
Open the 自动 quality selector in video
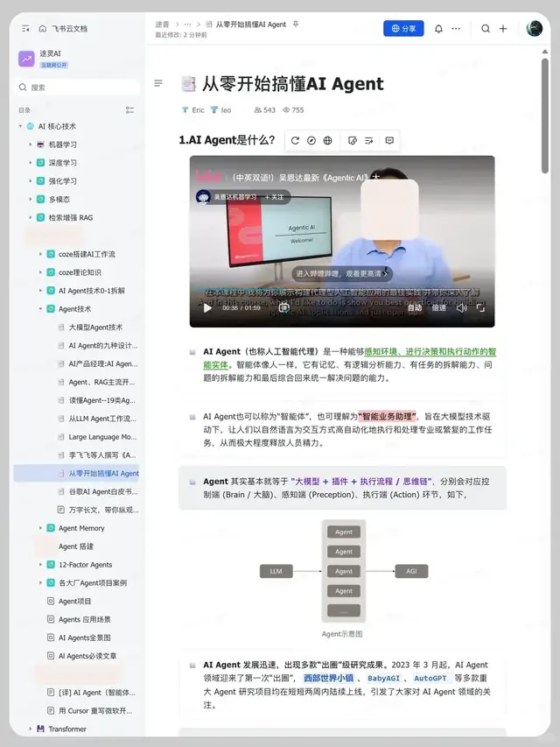[x=414, y=307]
